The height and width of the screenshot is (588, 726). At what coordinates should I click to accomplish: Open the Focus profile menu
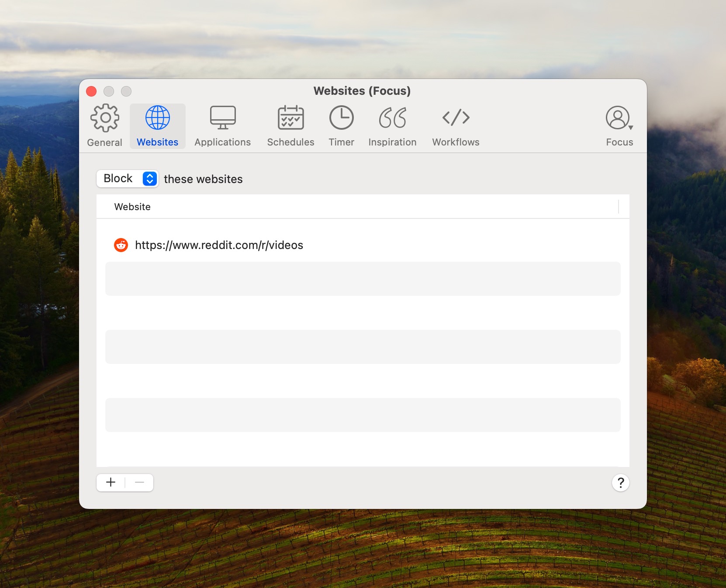pos(619,126)
